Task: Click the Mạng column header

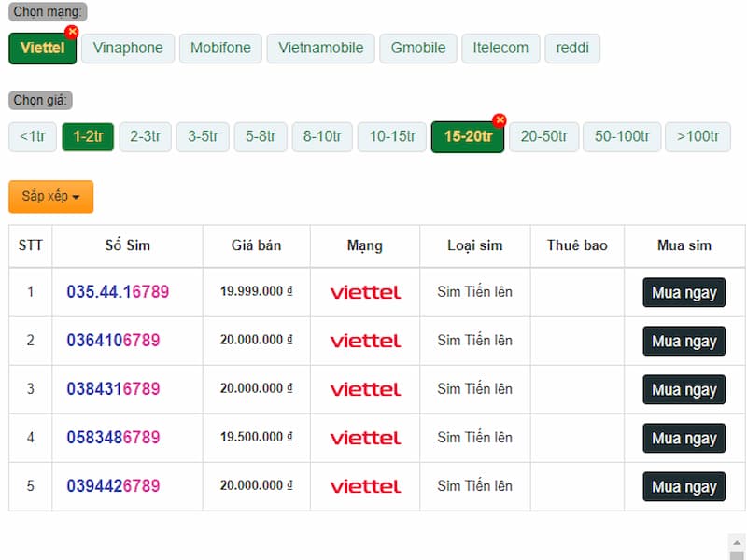Action: tap(365, 246)
